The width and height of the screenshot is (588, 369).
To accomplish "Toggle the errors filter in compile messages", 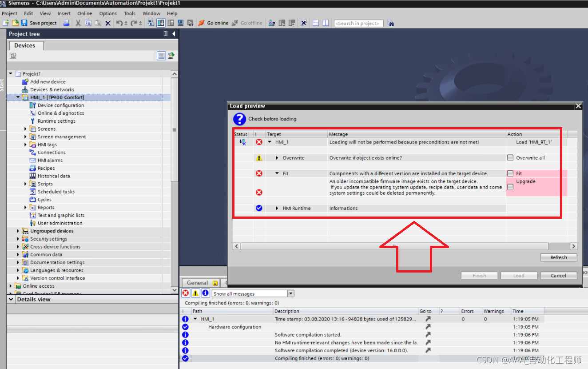I will click(x=186, y=293).
